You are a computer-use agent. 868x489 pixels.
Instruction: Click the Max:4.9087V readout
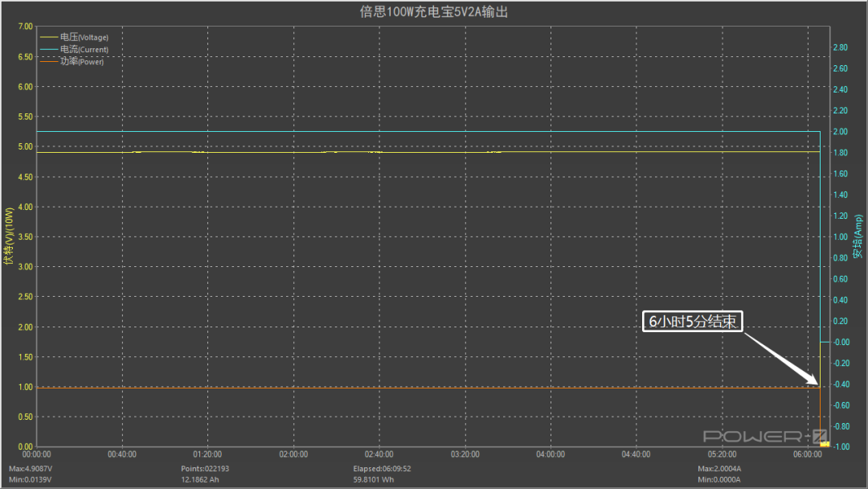[31, 469]
